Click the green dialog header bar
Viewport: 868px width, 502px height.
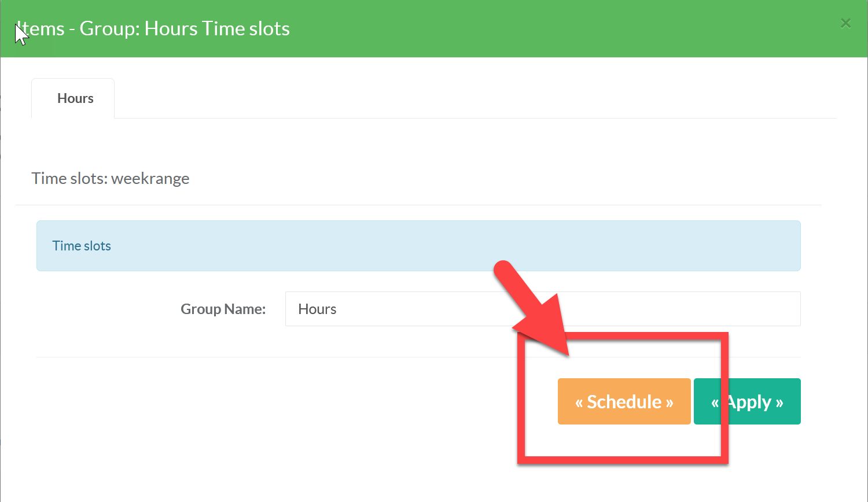coord(521,28)
